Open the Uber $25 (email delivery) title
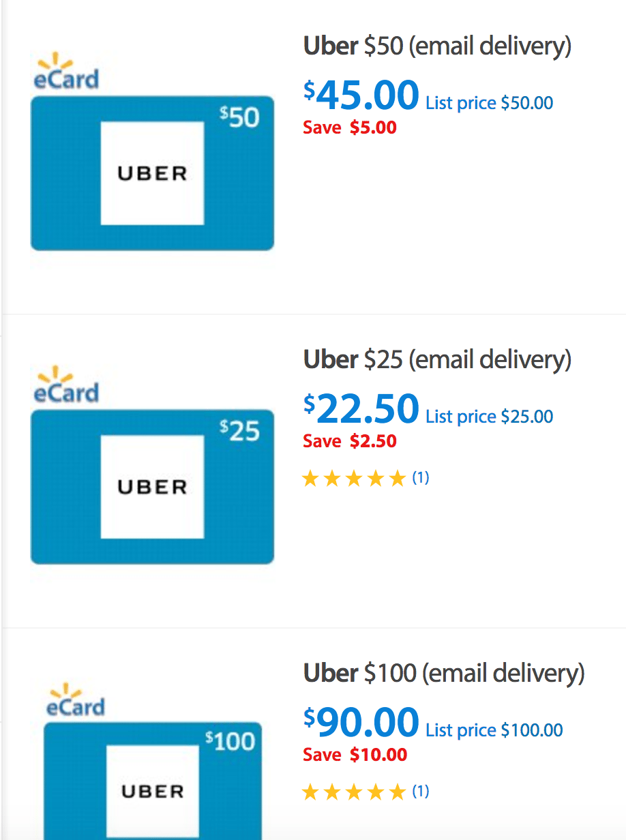Screen dimensions: 626x840 point(437,360)
